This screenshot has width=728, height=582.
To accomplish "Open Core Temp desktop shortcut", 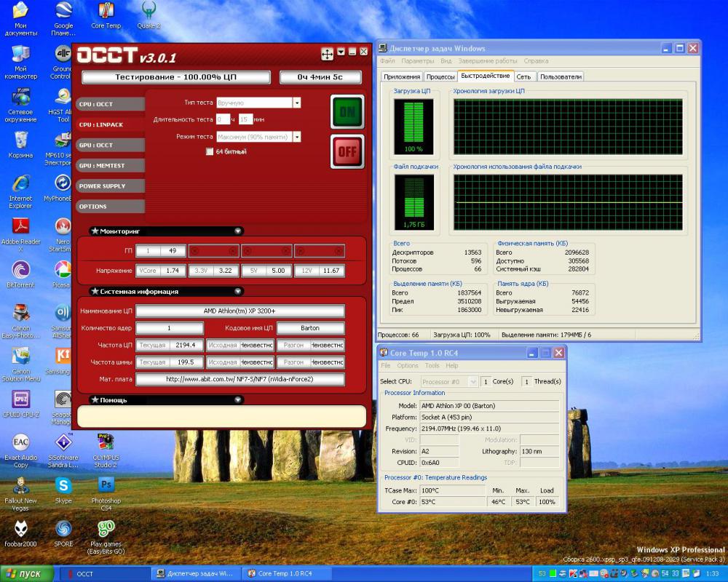I will coord(106,12).
